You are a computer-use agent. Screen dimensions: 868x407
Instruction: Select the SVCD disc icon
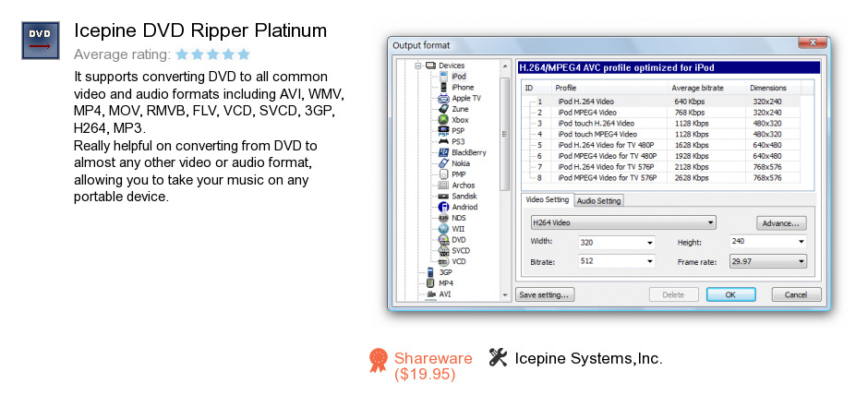(443, 250)
